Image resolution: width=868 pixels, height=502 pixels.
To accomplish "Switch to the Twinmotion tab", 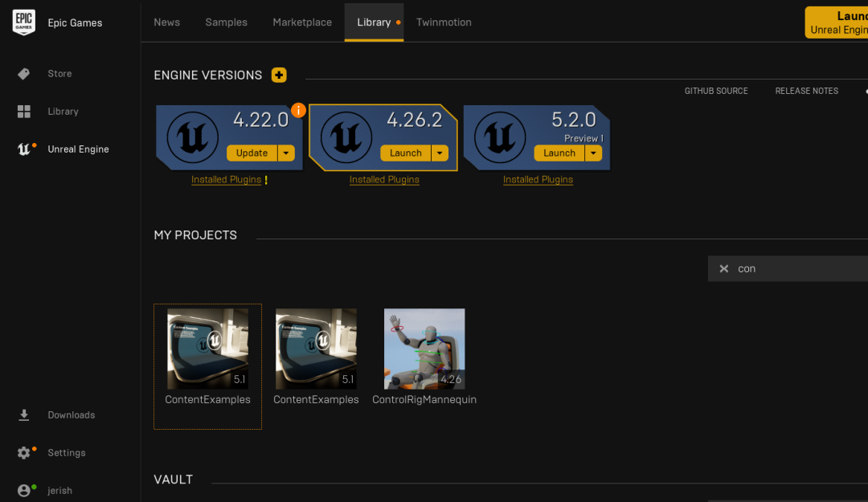I will (x=444, y=22).
